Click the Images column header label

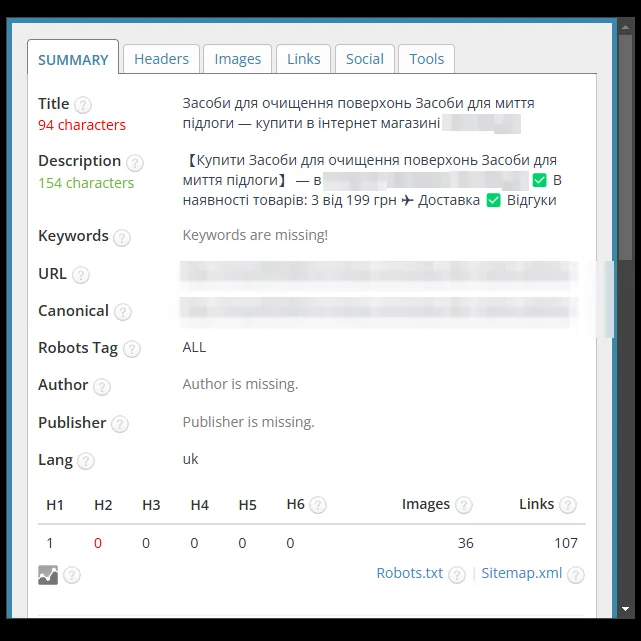coord(426,504)
